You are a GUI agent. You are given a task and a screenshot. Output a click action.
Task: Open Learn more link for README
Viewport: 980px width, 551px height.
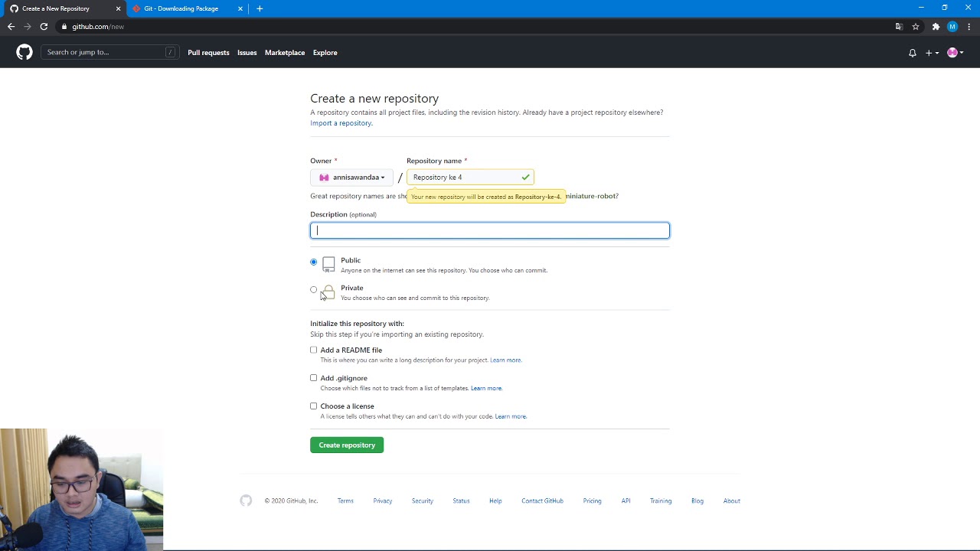(505, 360)
